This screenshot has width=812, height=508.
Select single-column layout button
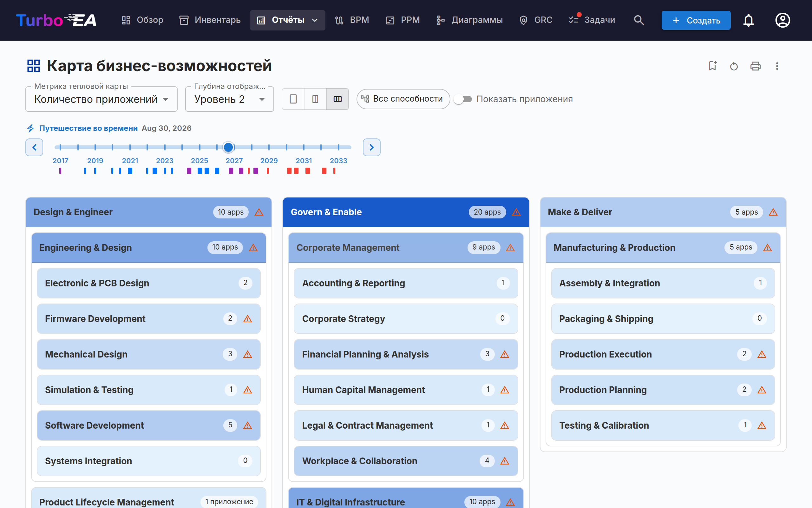click(x=293, y=99)
